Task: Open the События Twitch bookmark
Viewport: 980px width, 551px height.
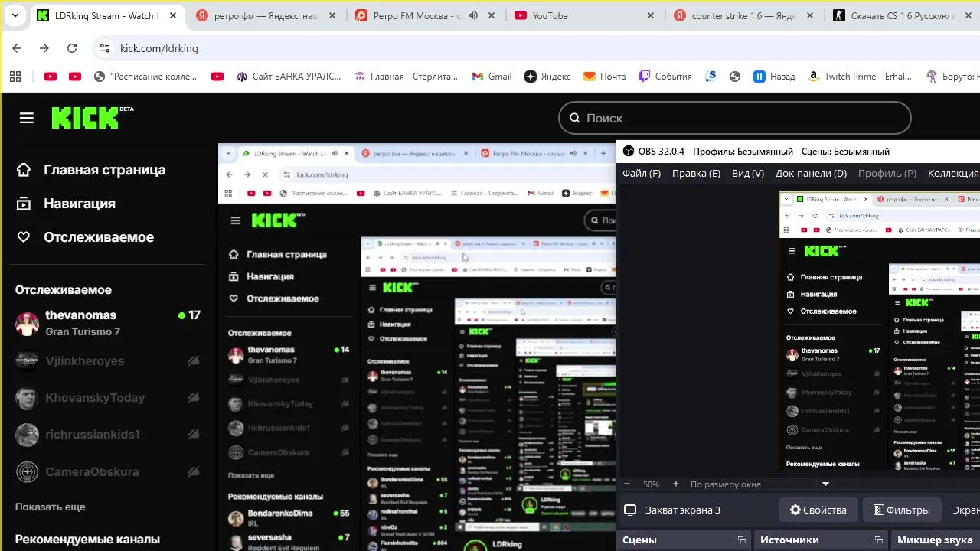Action: [665, 77]
